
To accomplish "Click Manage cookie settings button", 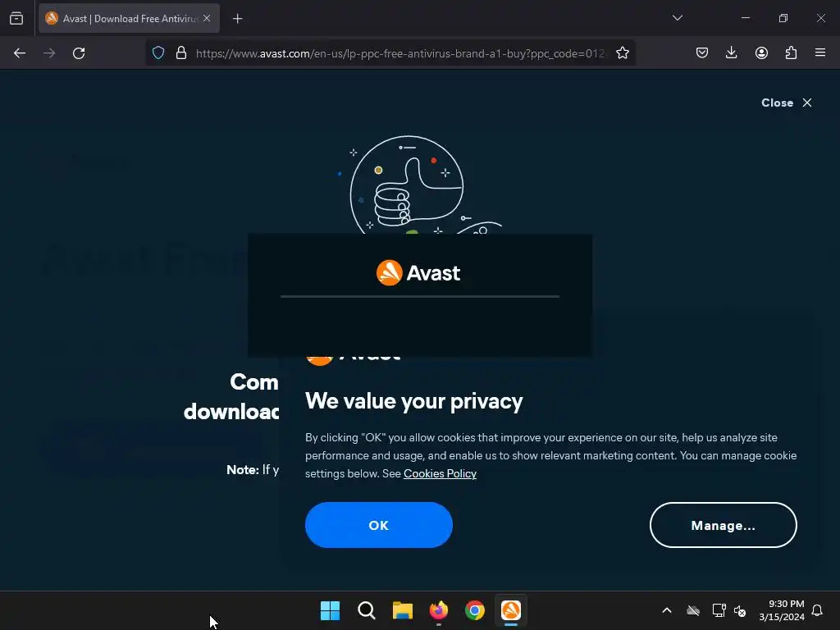I will 724,525.
